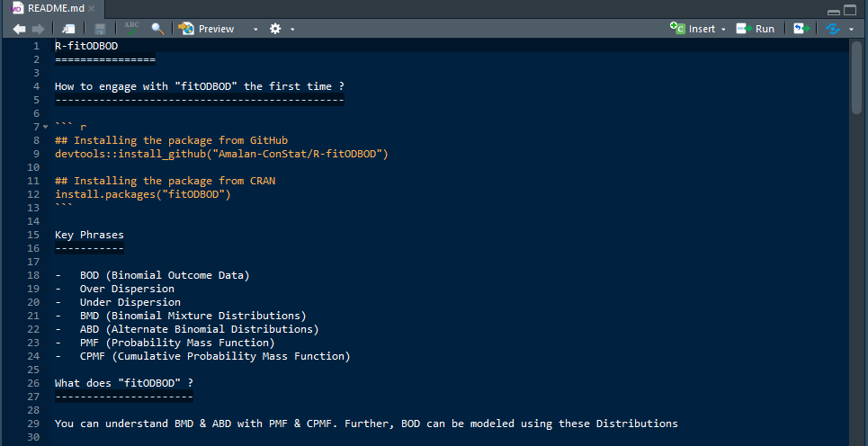Close the README.md tab
The height and width of the screenshot is (446, 868).
click(x=92, y=9)
